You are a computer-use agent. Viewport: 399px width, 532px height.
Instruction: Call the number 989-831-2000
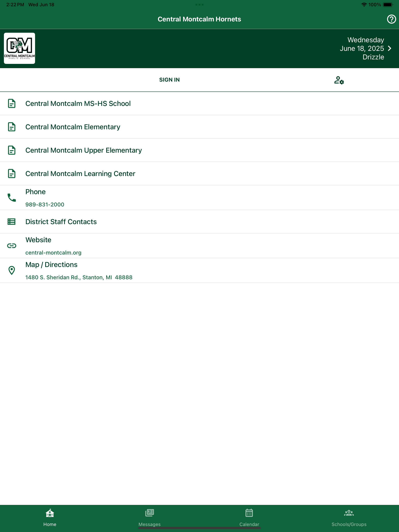click(x=45, y=204)
